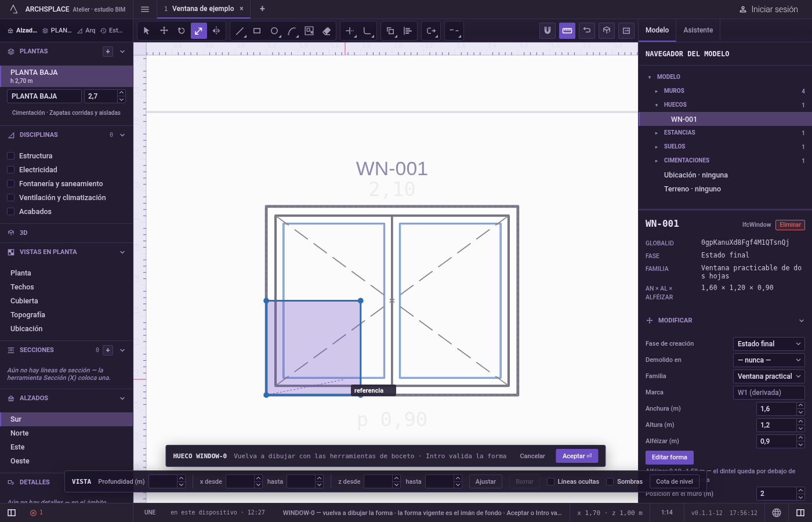Open the 3D cube view icon
The width and height of the screenshot is (812, 522).
coord(607,31)
